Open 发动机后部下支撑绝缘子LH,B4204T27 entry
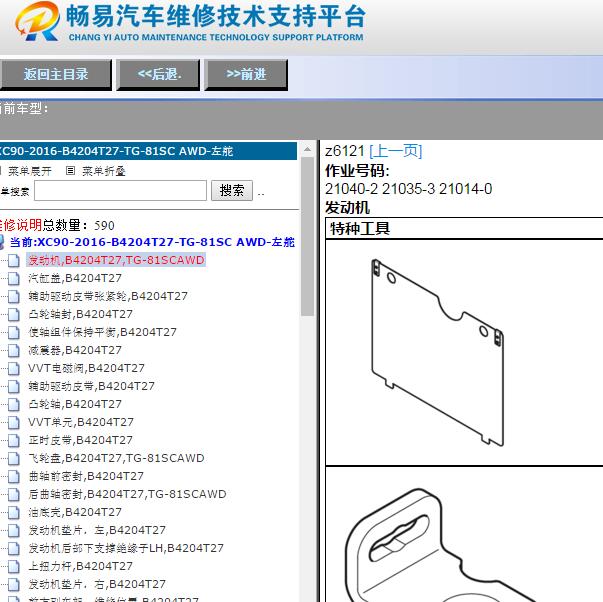 (x=126, y=548)
